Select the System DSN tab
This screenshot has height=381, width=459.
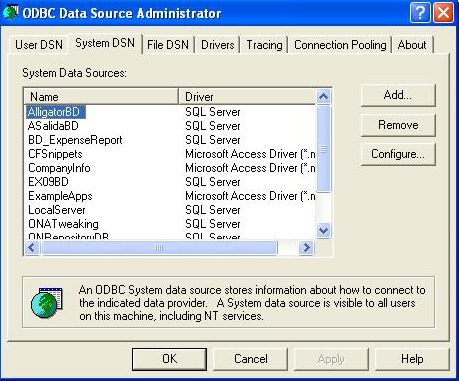(105, 43)
